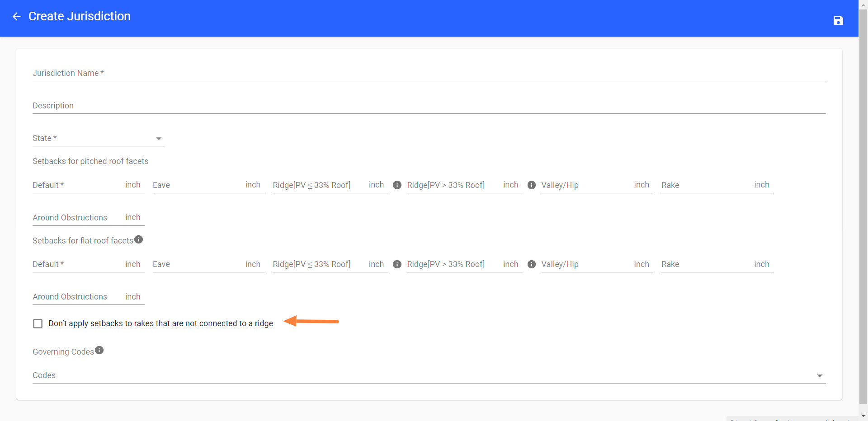Enable don't apply setbacks to rakes checkbox
The width and height of the screenshot is (868, 421).
click(38, 324)
